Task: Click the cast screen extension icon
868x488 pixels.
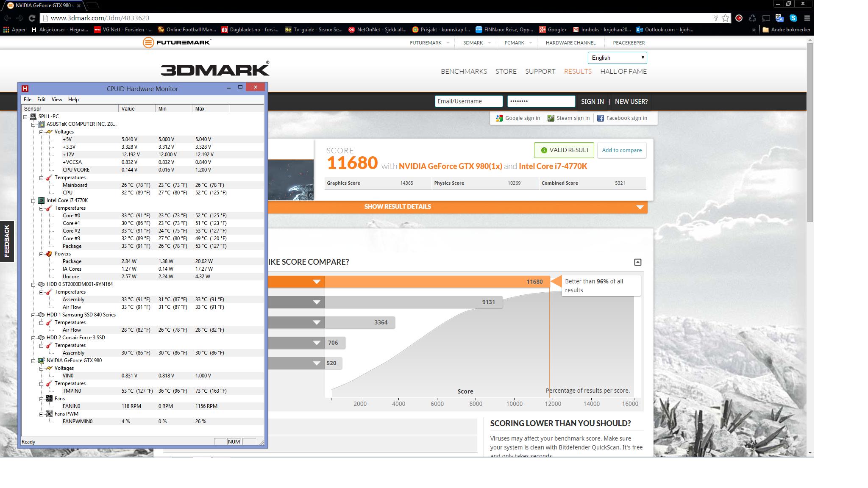Action: tap(766, 18)
